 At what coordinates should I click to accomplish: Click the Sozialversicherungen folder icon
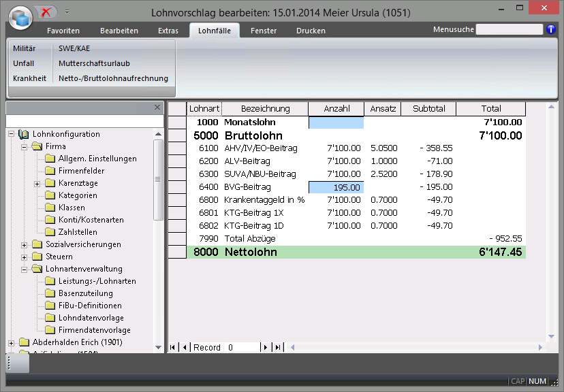pos(37,244)
